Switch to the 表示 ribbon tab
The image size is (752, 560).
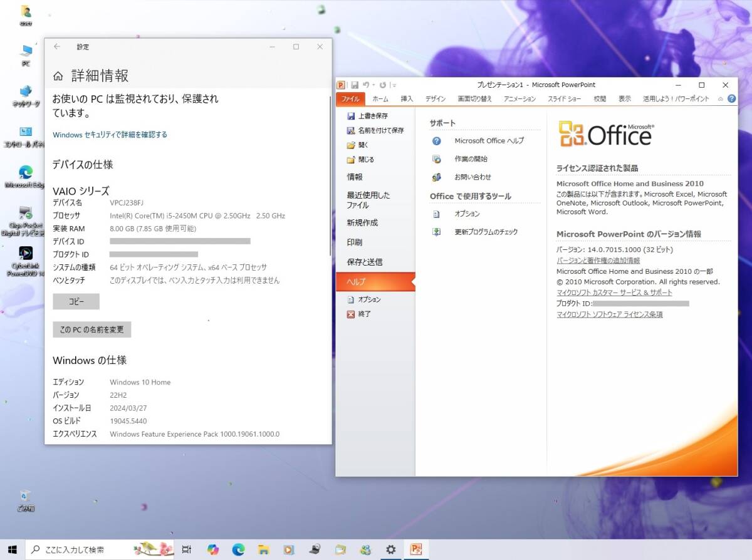pyautogui.click(x=625, y=99)
